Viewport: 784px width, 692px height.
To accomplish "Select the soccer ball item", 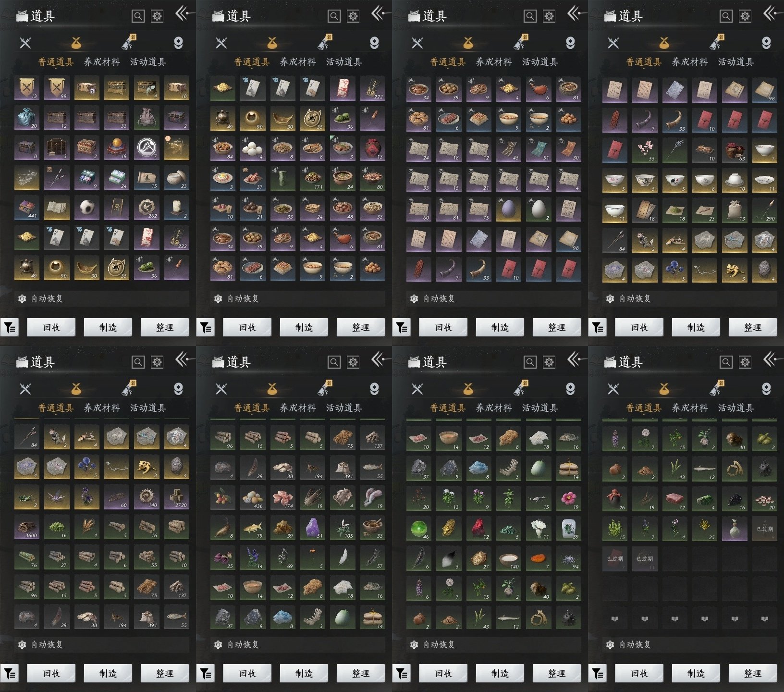I will point(86,208).
